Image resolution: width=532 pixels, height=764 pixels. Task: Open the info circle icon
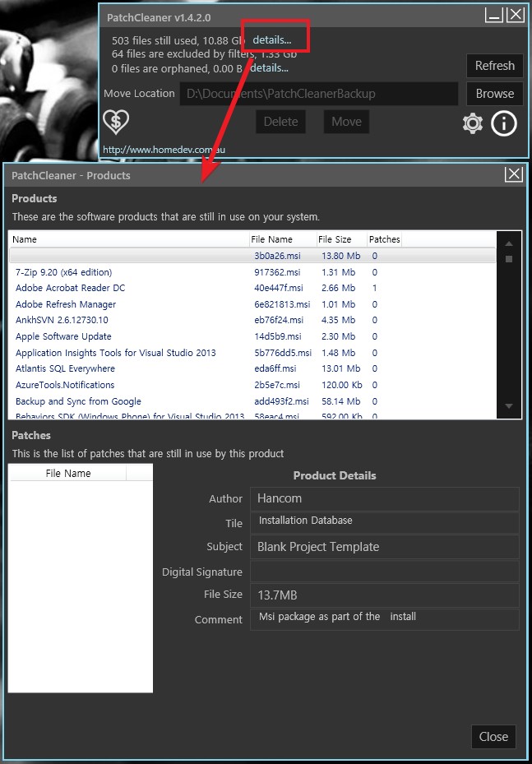504,123
